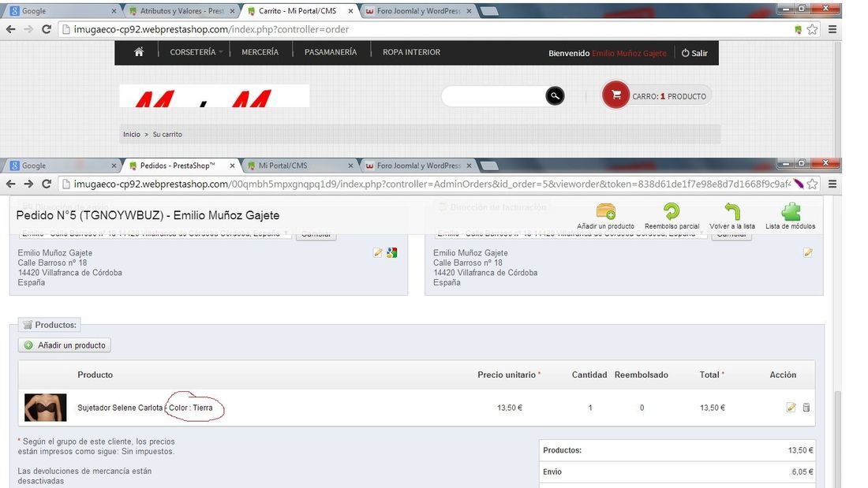Edit the Sujetador Selene Carlota order line
The height and width of the screenshot is (488, 868).
(x=791, y=408)
